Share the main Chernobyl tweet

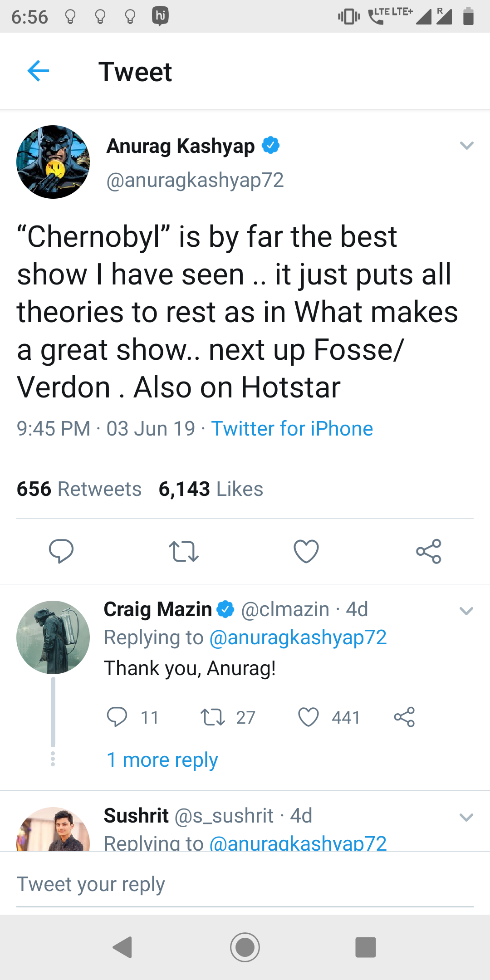coord(428,551)
